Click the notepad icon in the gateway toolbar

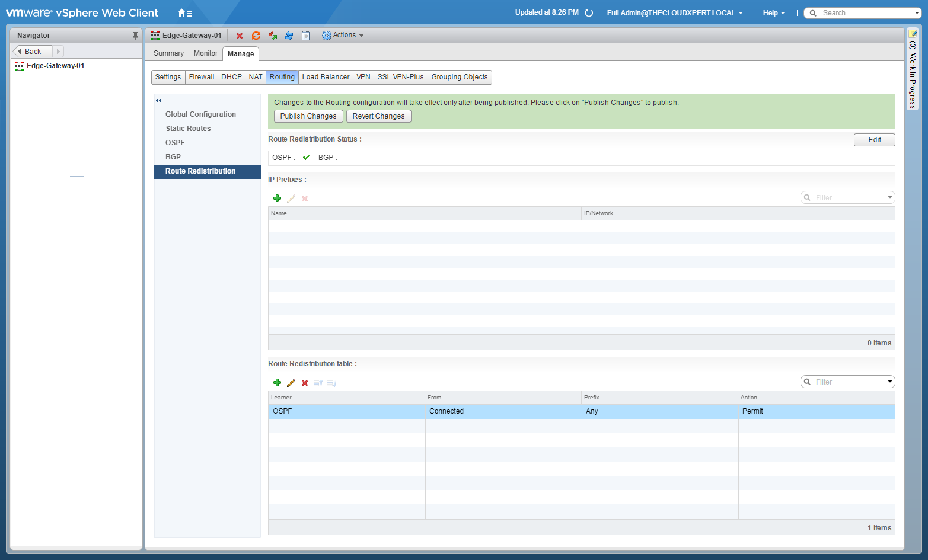(305, 36)
